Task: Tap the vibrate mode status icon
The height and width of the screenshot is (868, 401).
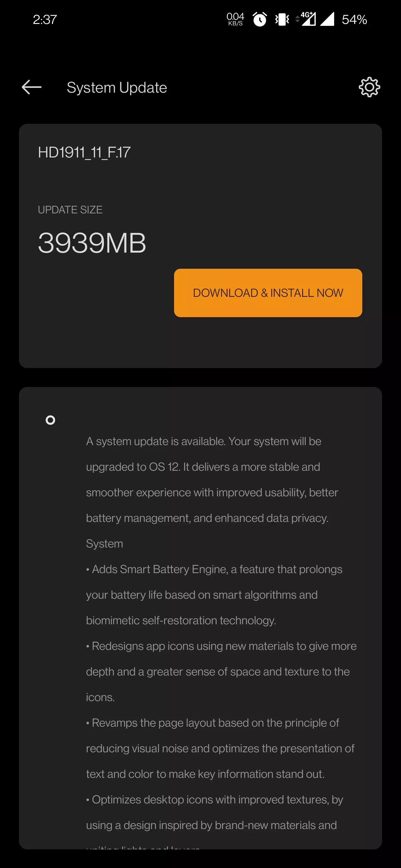Action: click(x=282, y=19)
